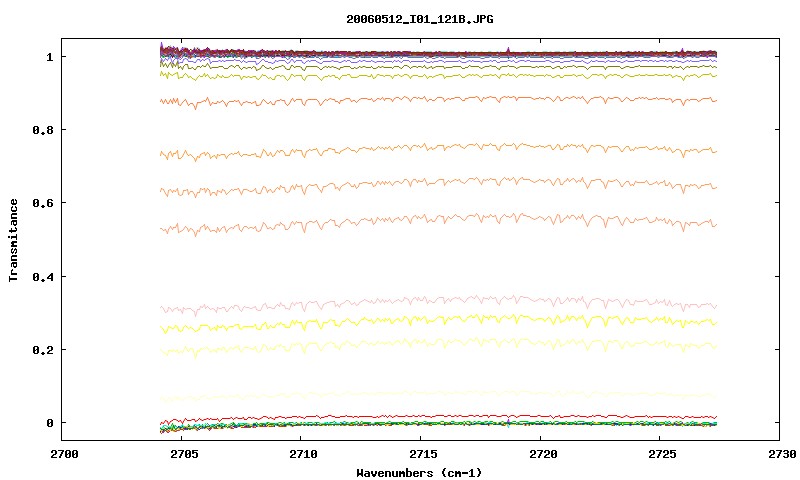Click the x-axis tick value 2710

point(303,454)
